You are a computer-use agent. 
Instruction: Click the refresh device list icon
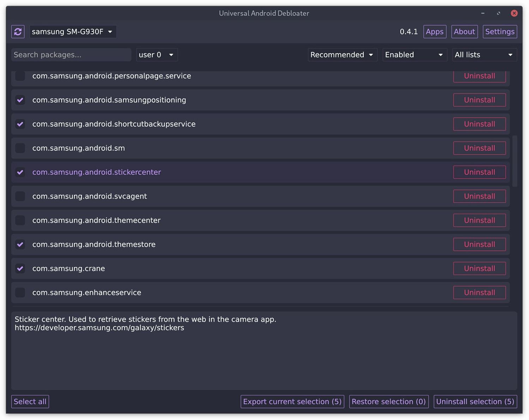[x=18, y=32]
